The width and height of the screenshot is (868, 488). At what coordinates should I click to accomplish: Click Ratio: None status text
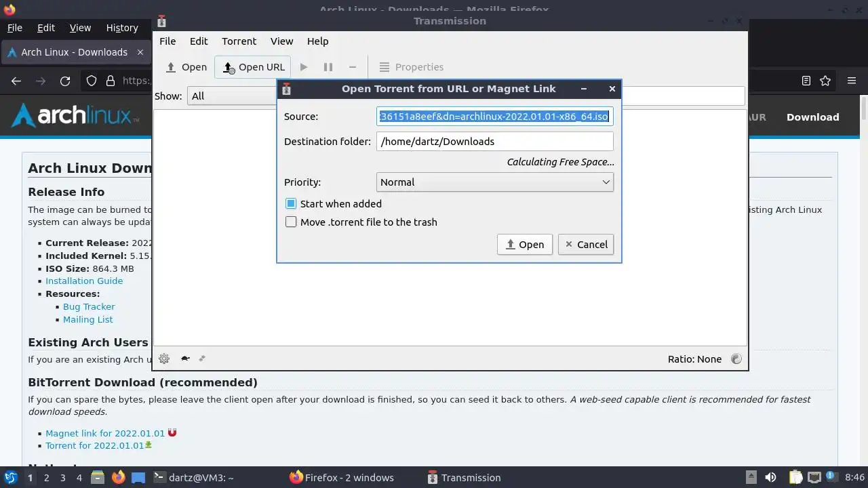pos(694,359)
